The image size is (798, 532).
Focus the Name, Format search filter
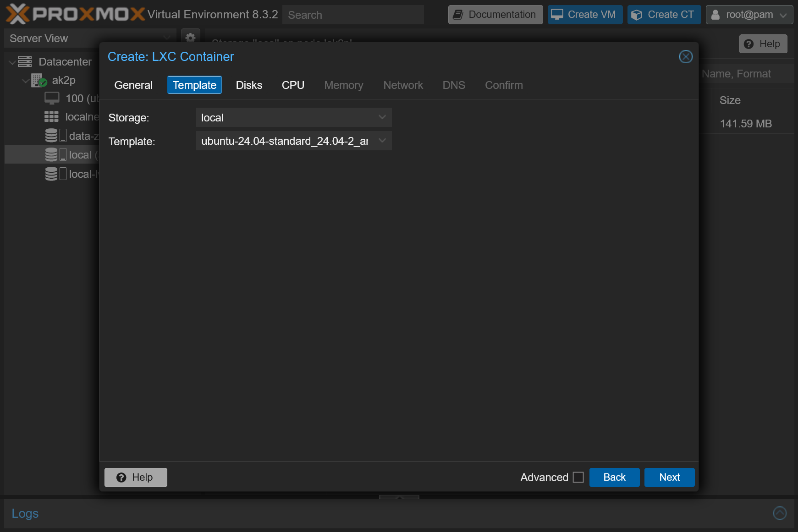point(746,74)
